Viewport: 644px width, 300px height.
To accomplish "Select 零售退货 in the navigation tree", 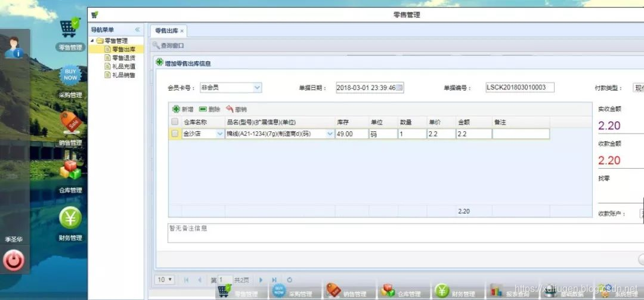I will coord(123,58).
